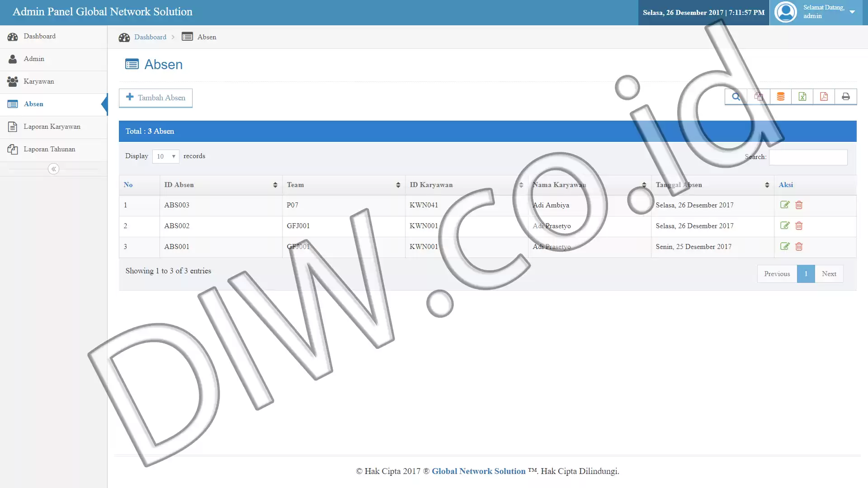The image size is (868, 488).
Task: Edit the ABS001 absen record
Action: coord(785,246)
